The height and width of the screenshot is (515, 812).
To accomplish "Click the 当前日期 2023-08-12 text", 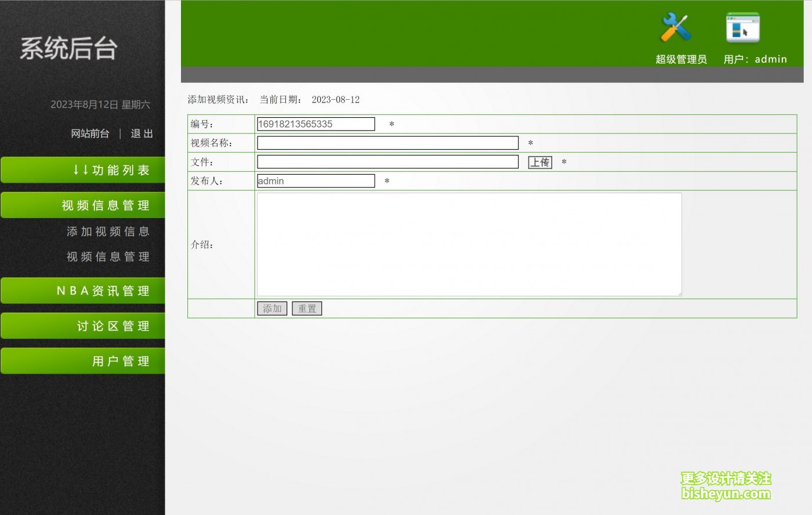I will 309,100.
